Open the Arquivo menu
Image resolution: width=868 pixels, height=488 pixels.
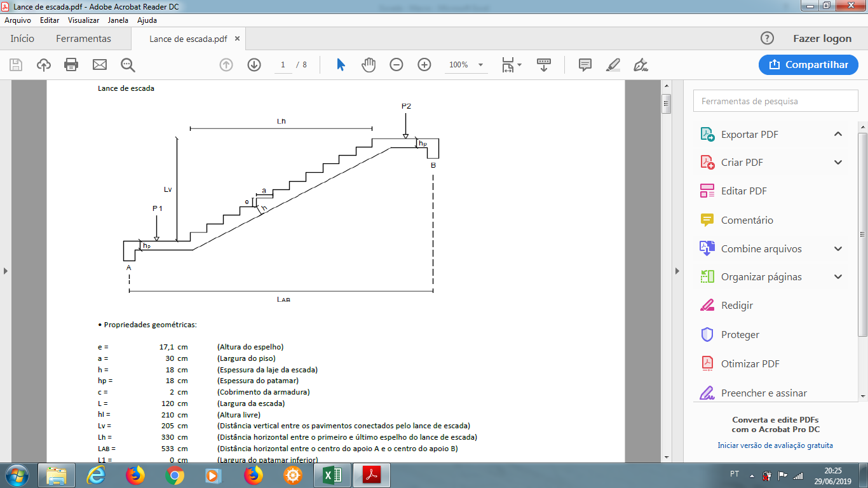coord(18,20)
